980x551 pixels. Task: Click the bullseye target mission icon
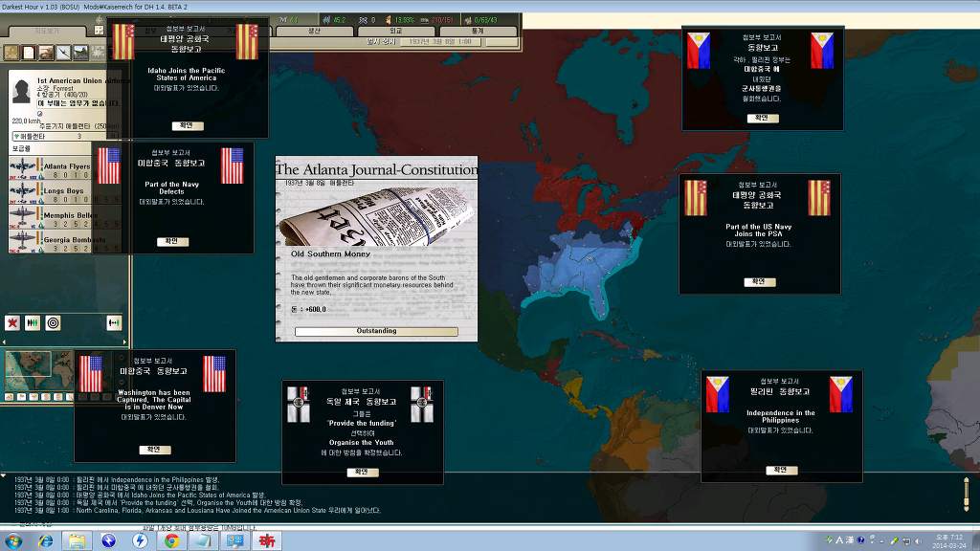tap(54, 323)
